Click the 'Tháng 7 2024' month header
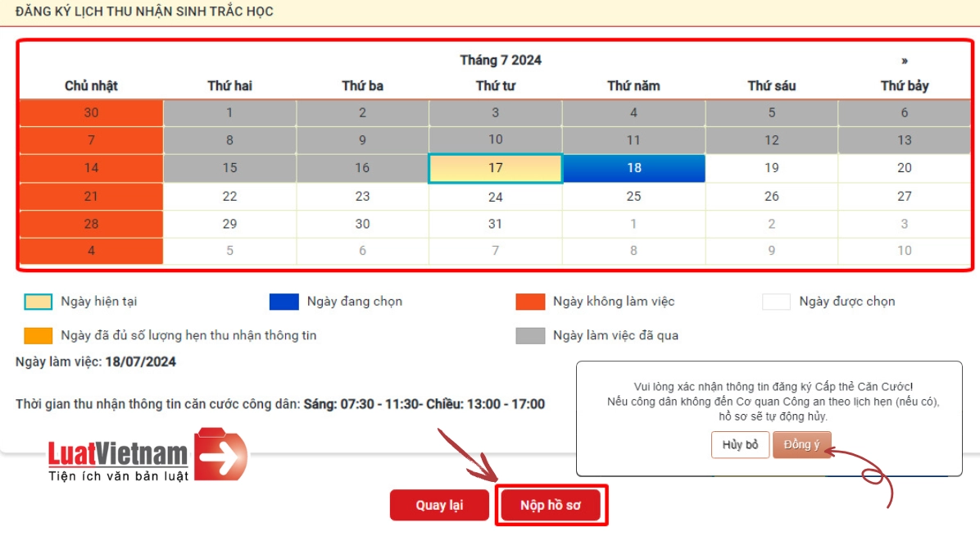Image resolution: width=980 pixels, height=550 pixels. (501, 61)
